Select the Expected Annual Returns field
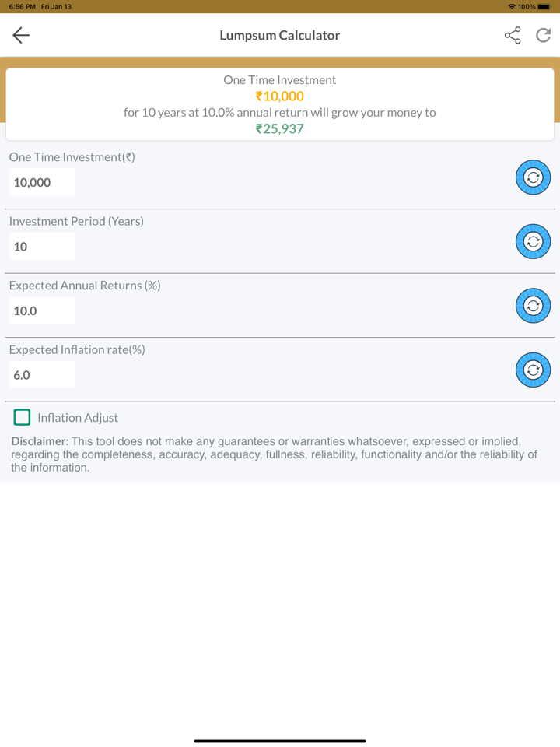560x747 pixels. point(42,310)
